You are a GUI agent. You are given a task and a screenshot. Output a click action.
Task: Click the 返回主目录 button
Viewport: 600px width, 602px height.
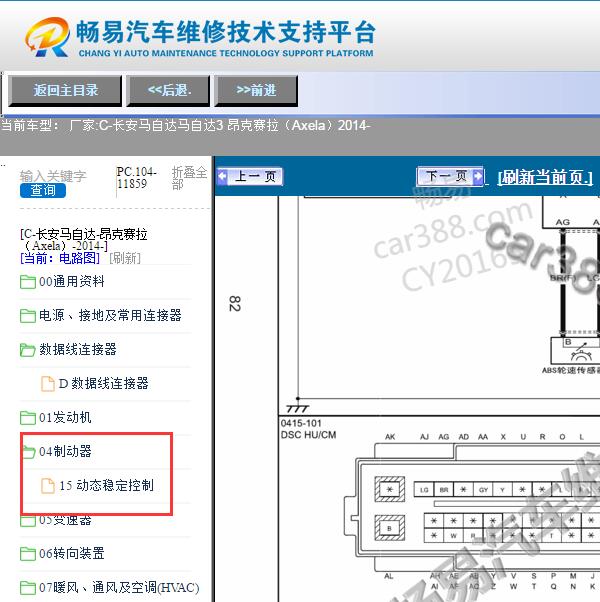tap(65, 91)
